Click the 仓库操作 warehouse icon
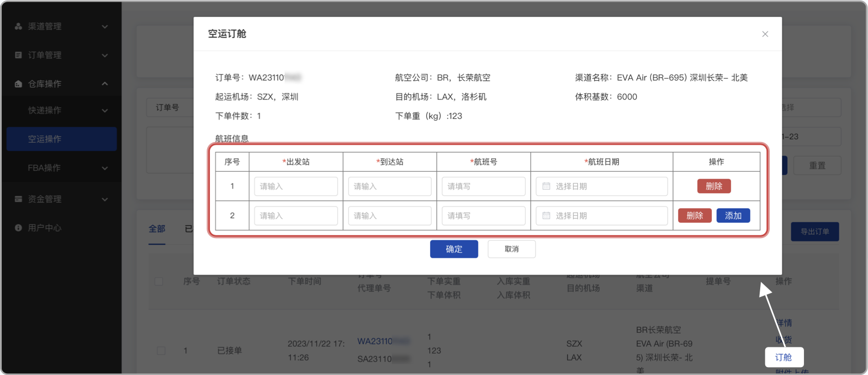Viewport: 868px width, 375px height. coord(18,84)
